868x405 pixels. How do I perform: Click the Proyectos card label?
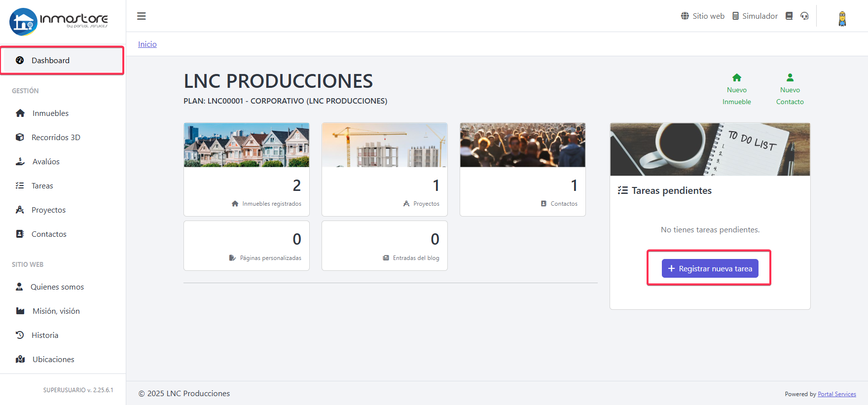coord(426,204)
